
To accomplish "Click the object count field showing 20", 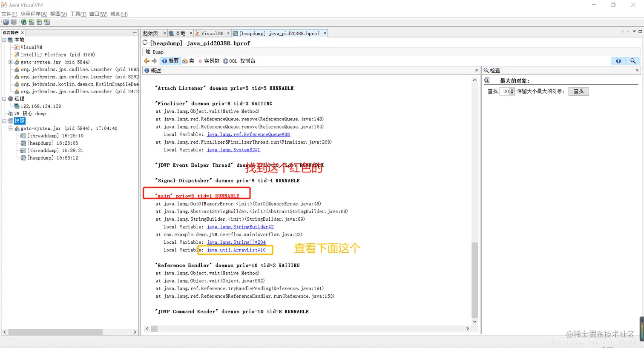I will click(x=505, y=91).
